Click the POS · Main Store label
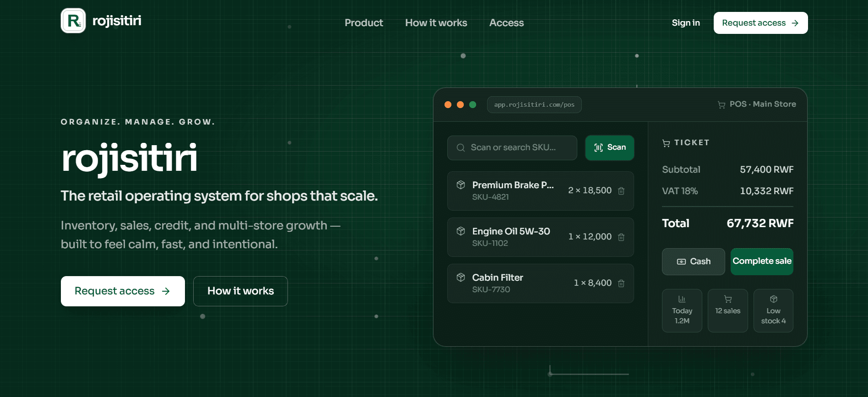 pyautogui.click(x=763, y=104)
